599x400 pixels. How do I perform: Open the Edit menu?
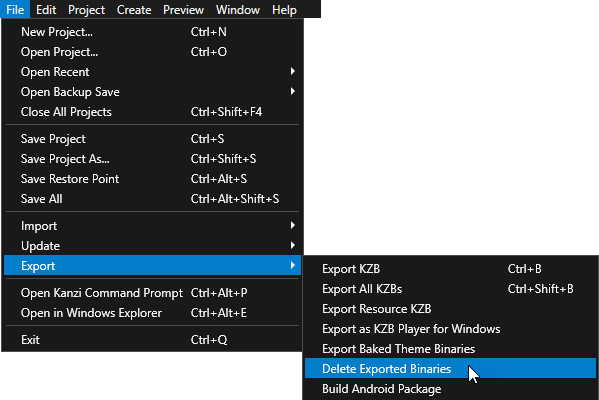tap(46, 9)
